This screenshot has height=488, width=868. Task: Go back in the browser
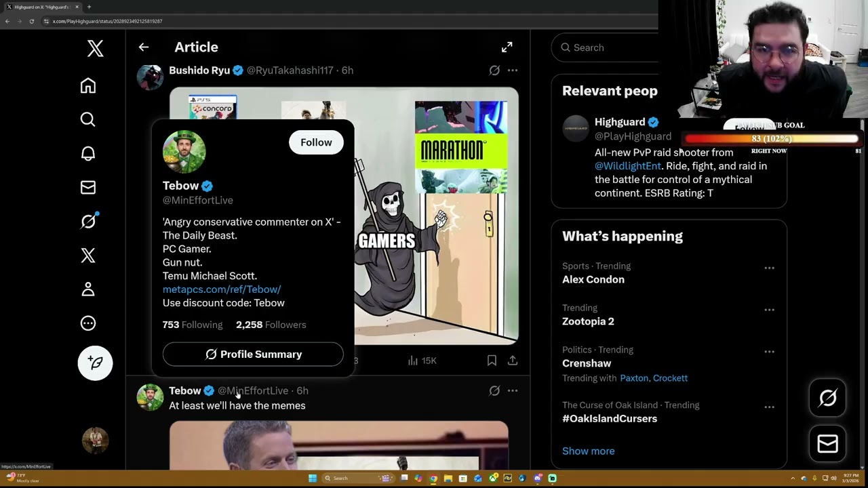[x=7, y=21]
